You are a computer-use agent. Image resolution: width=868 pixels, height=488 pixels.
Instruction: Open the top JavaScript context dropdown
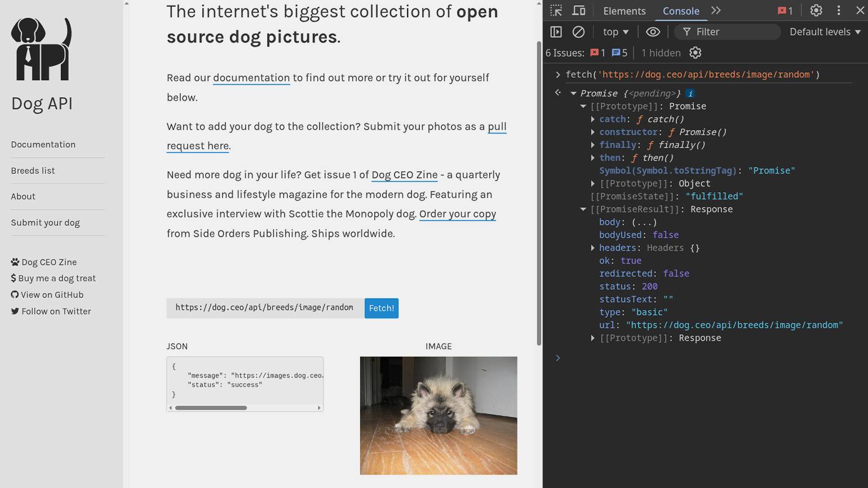pos(615,32)
